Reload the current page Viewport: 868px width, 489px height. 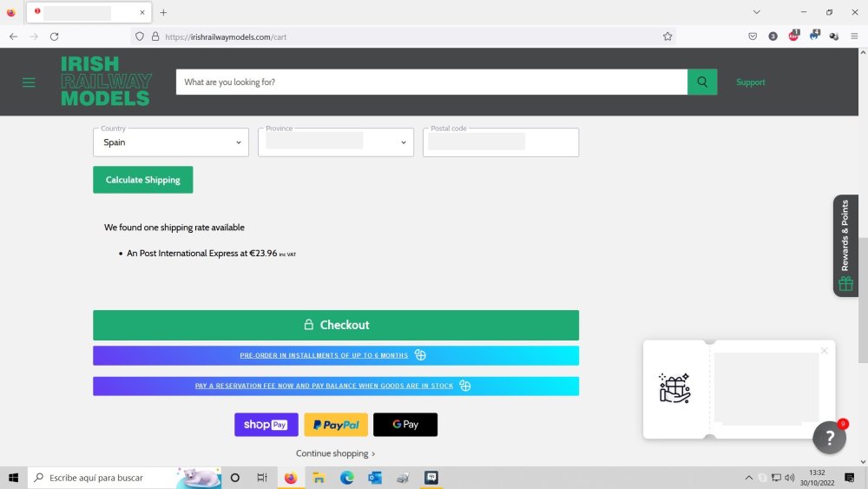(x=54, y=36)
